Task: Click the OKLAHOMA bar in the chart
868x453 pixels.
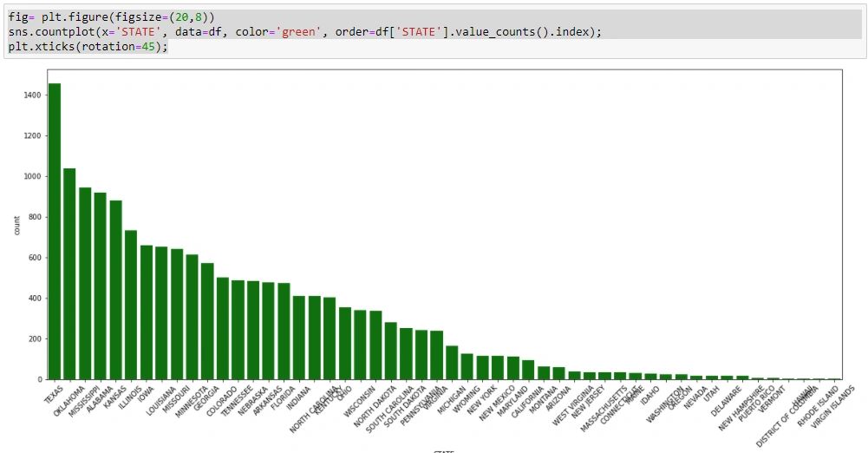Action: [x=69, y=273]
